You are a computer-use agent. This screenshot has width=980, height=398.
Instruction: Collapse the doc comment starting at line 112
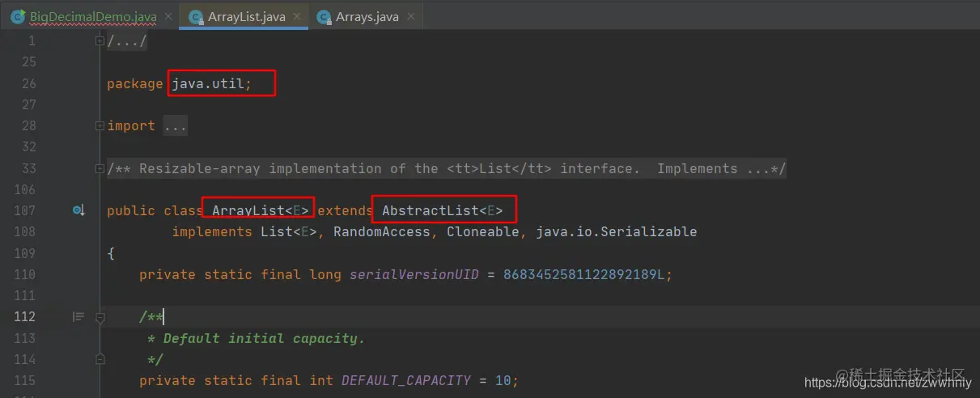pos(100,317)
